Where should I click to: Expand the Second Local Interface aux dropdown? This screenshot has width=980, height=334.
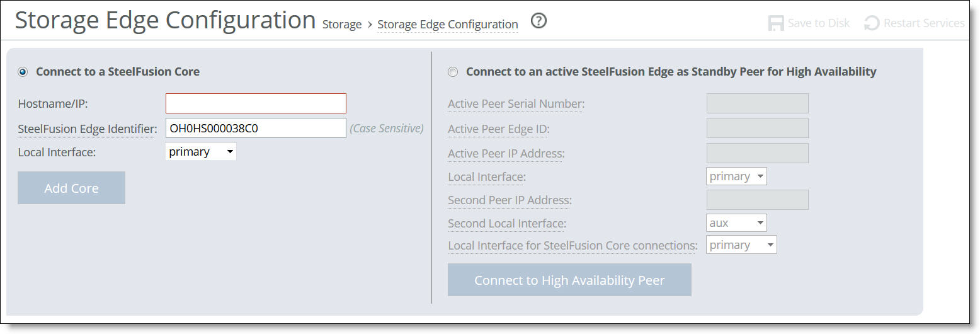736,223
